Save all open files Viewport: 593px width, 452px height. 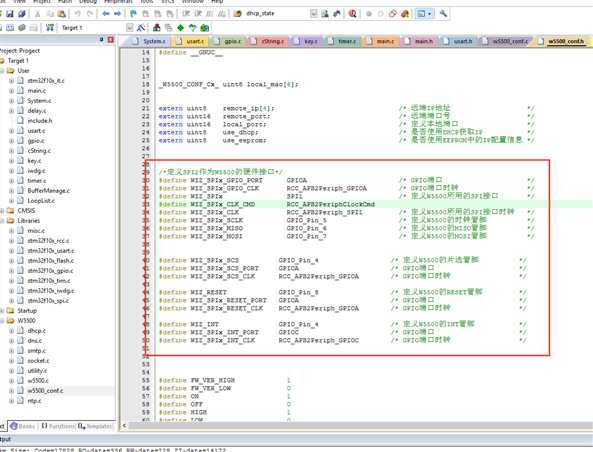pyautogui.click(x=22, y=14)
